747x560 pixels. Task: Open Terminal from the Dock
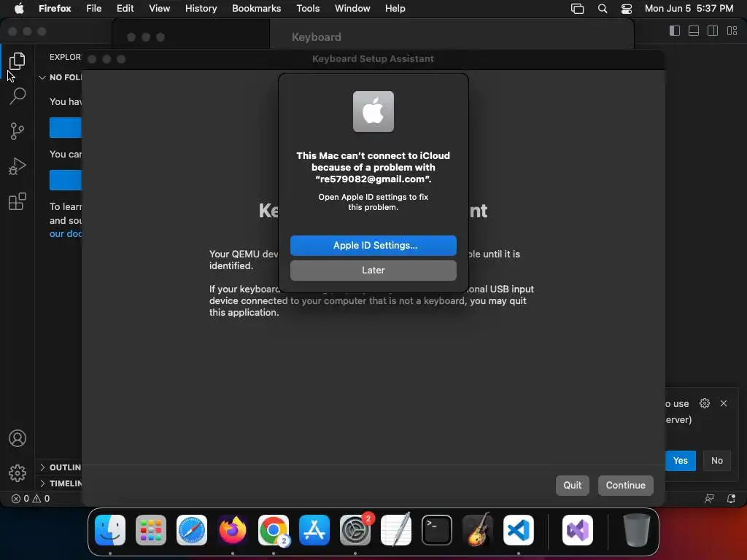tap(437, 530)
